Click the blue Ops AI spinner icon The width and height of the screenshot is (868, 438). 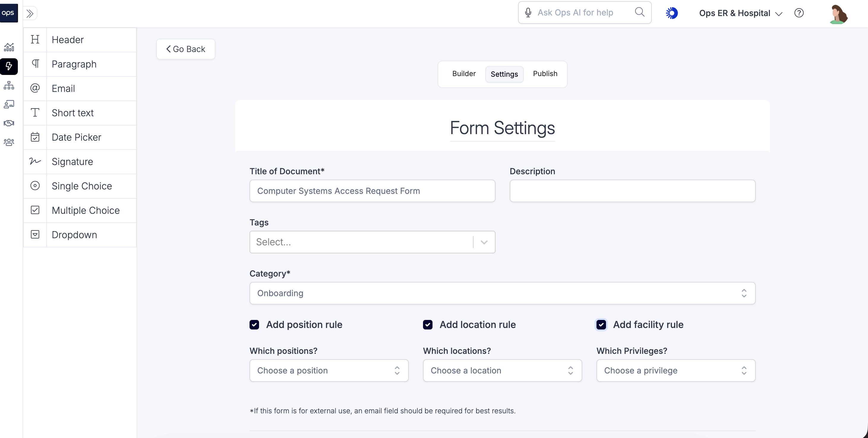672,13
